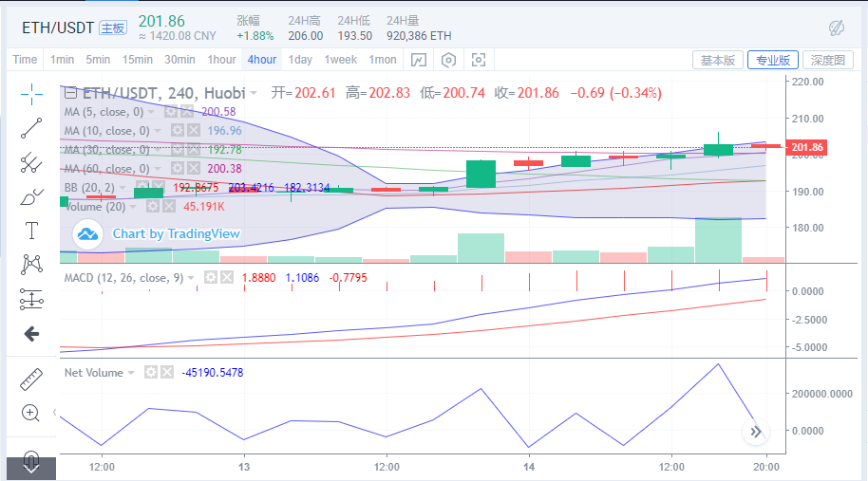Click the fullscreen screenshot icon
The image size is (868, 481).
479,60
